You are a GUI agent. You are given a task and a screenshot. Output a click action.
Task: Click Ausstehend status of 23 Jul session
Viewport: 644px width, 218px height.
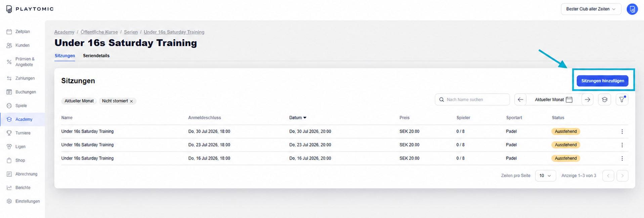[x=566, y=145]
